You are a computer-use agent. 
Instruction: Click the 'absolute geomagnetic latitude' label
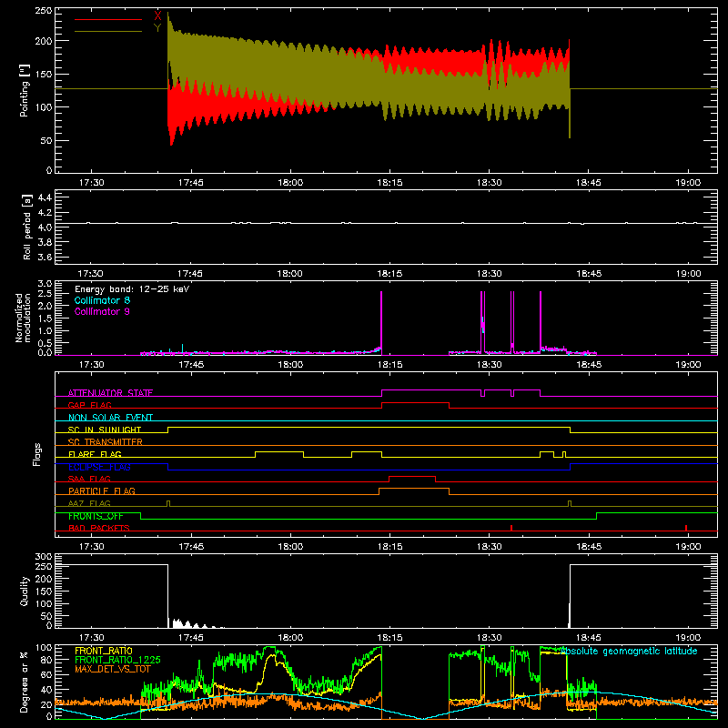[629, 651]
